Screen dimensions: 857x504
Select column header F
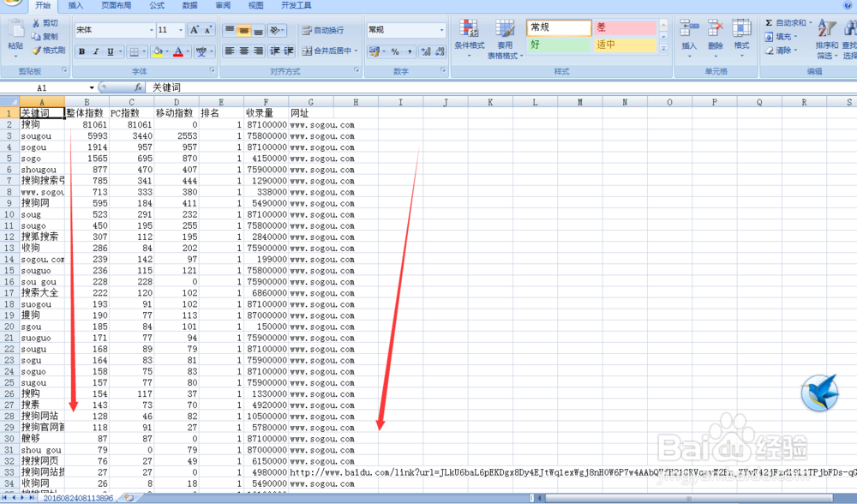click(266, 102)
